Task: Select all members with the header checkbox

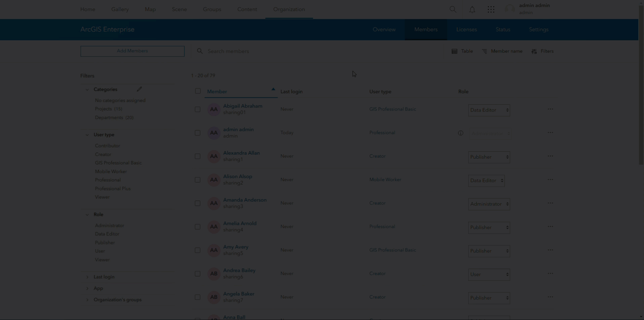Action: [198, 91]
